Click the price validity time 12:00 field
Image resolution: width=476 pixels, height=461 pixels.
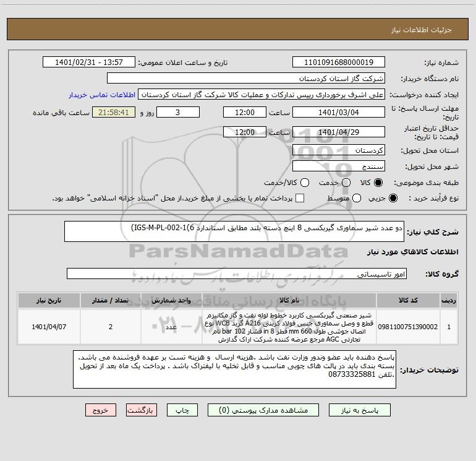coord(245,132)
